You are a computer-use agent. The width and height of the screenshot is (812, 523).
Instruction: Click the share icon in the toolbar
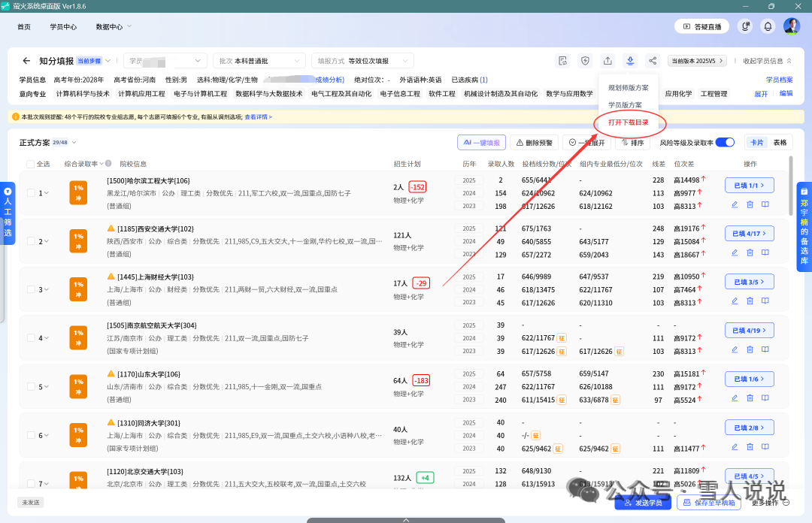point(653,61)
